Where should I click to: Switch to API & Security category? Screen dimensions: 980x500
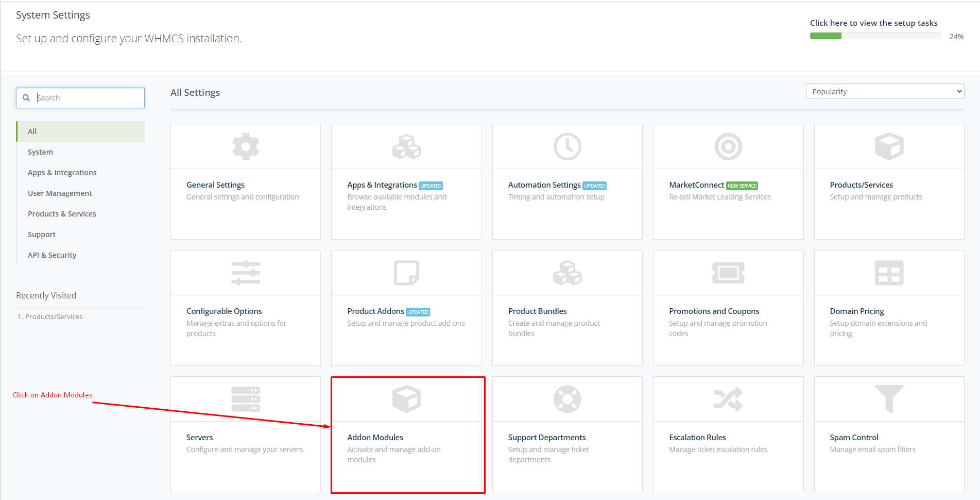tap(52, 255)
